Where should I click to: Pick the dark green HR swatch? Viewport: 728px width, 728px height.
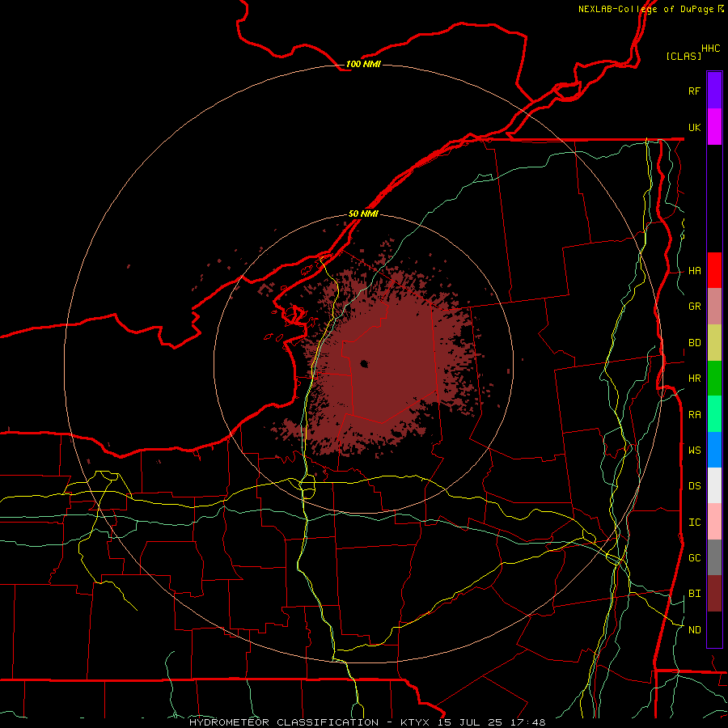pyautogui.click(x=714, y=379)
